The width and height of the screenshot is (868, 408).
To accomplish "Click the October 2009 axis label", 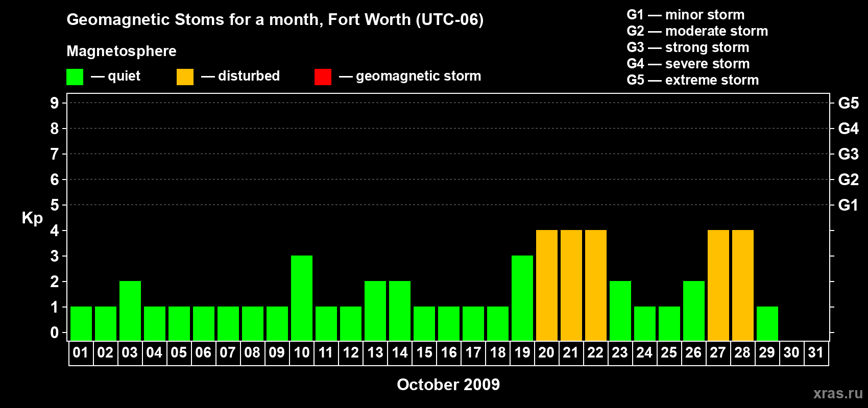I will [448, 385].
